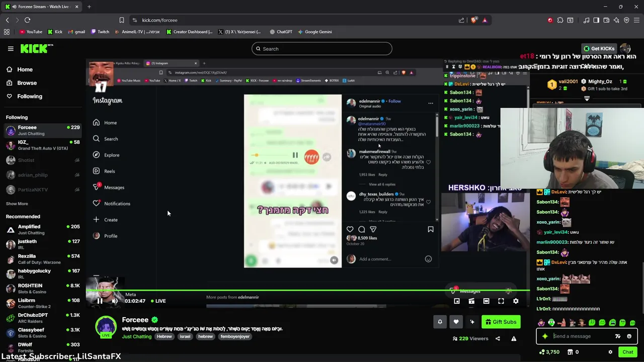Open IGZ_ channel in Following list
Viewport: 644px width, 362px height.
tap(42, 145)
